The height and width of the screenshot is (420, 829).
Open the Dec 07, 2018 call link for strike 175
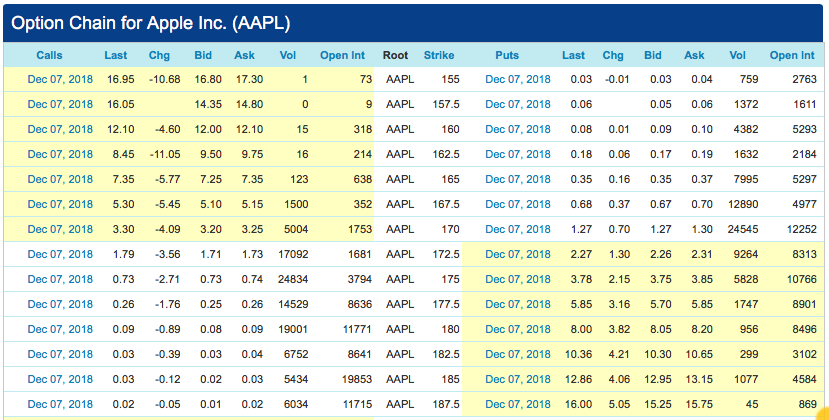click(60, 279)
